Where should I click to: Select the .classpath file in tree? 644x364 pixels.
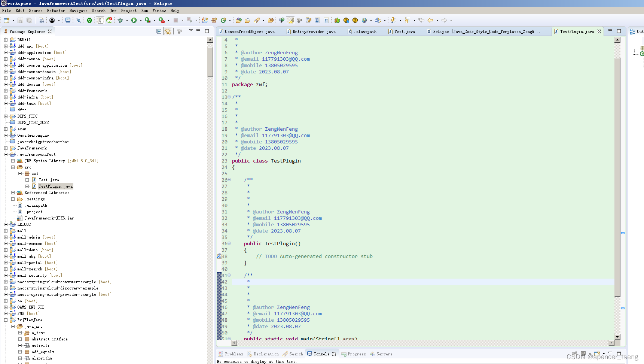[36, 205]
